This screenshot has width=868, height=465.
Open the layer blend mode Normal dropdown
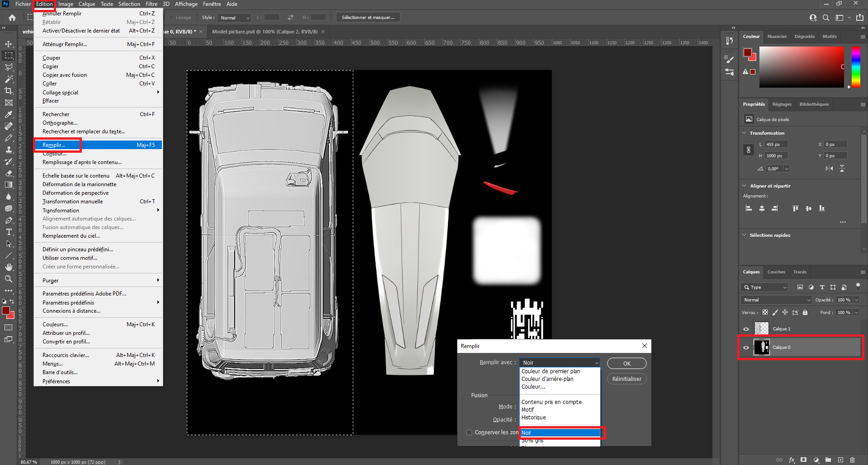[x=776, y=300]
